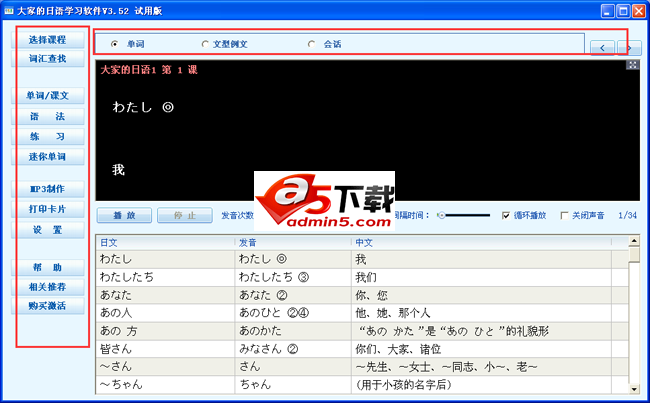Select the 文型例文 radio option
Image resolution: width=650 pixels, height=403 pixels.
205,44
